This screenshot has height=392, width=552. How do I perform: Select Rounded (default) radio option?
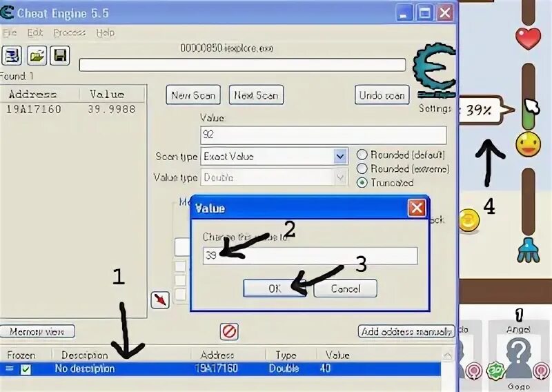[x=362, y=155]
